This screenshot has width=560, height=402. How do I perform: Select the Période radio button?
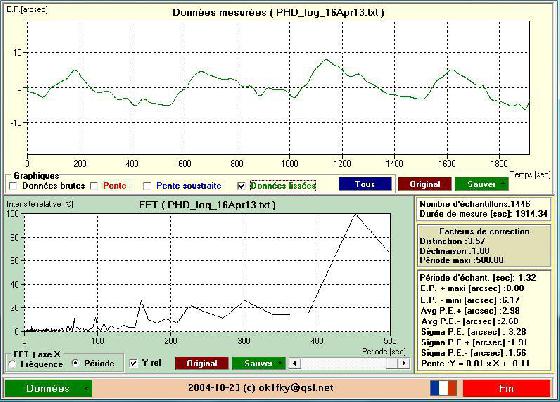tap(76, 363)
